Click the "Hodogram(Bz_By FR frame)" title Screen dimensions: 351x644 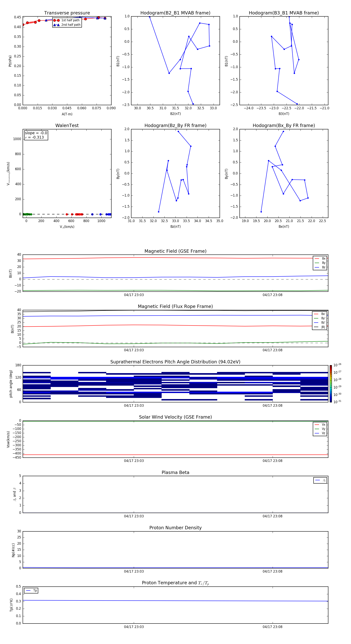point(175,125)
